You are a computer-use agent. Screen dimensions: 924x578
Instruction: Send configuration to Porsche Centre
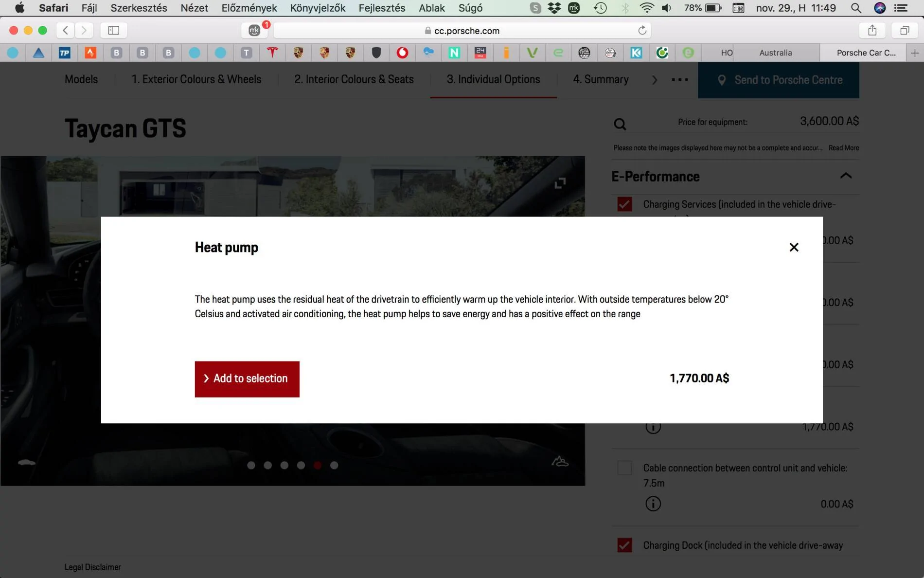778,80
